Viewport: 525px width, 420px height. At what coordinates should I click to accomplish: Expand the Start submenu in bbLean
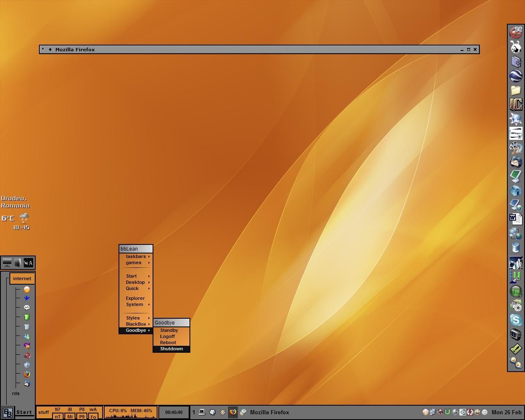coord(136,276)
